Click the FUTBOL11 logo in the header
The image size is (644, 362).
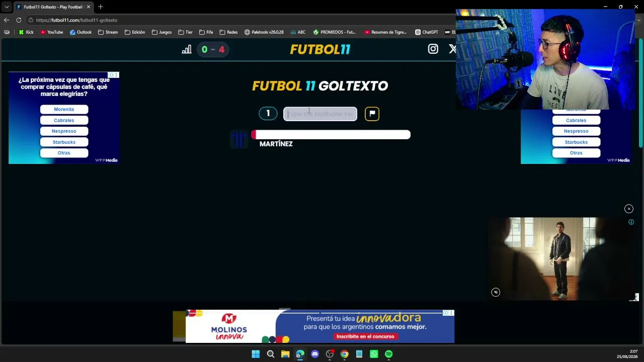320,49
